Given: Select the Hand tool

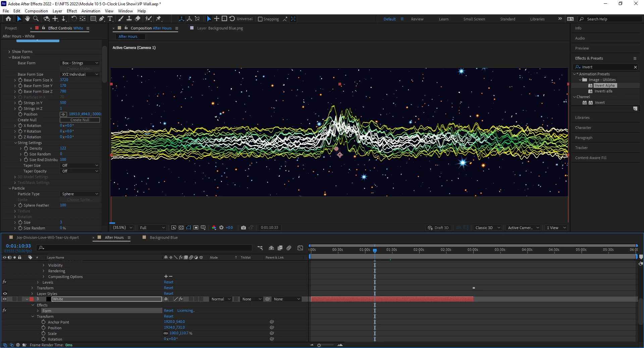Looking at the screenshot, I should (27, 19).
